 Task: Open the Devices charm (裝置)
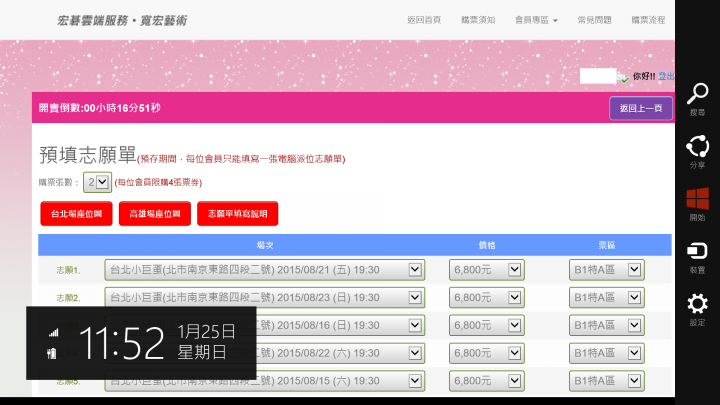[x=697, y=258]
